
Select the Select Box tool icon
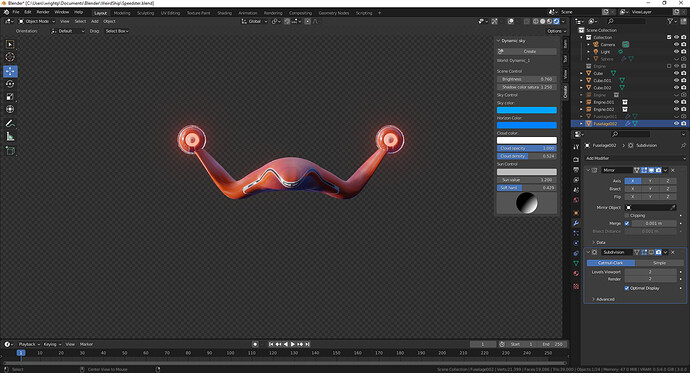(x=10, y=44)
